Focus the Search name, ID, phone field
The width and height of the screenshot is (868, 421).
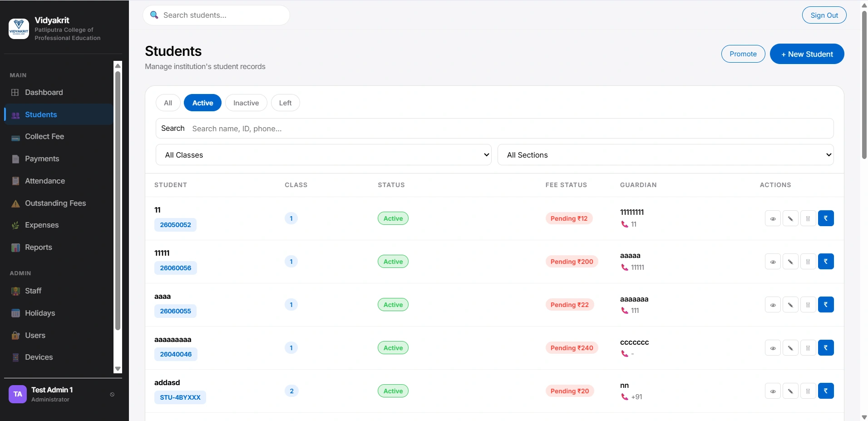click(495, 129)
